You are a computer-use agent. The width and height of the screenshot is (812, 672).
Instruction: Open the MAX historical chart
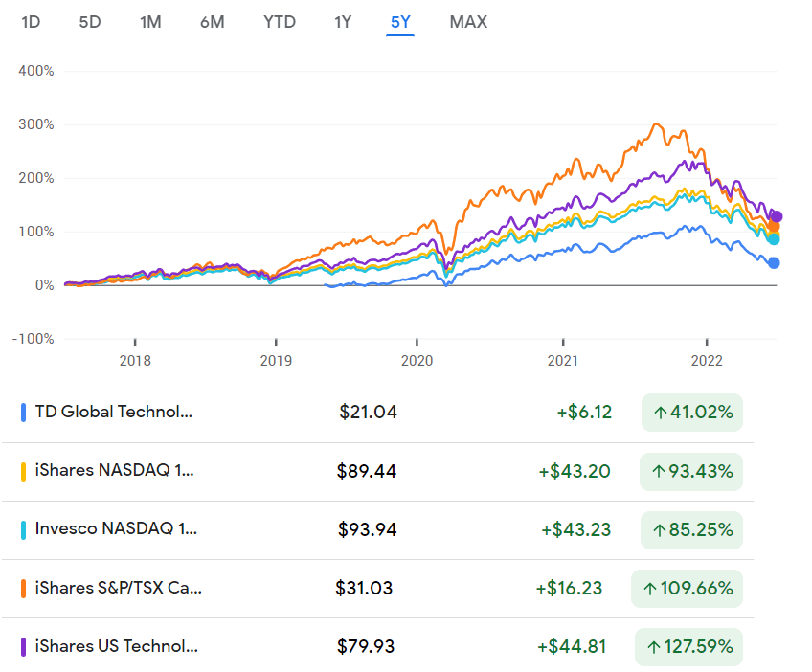click(467, 21)
